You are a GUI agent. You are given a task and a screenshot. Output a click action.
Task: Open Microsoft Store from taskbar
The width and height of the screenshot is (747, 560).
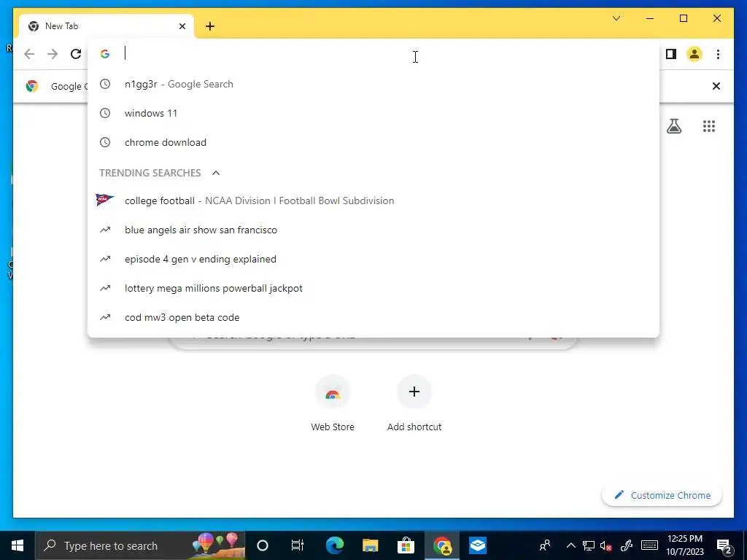pyautogui.click(x=406, y=545)
